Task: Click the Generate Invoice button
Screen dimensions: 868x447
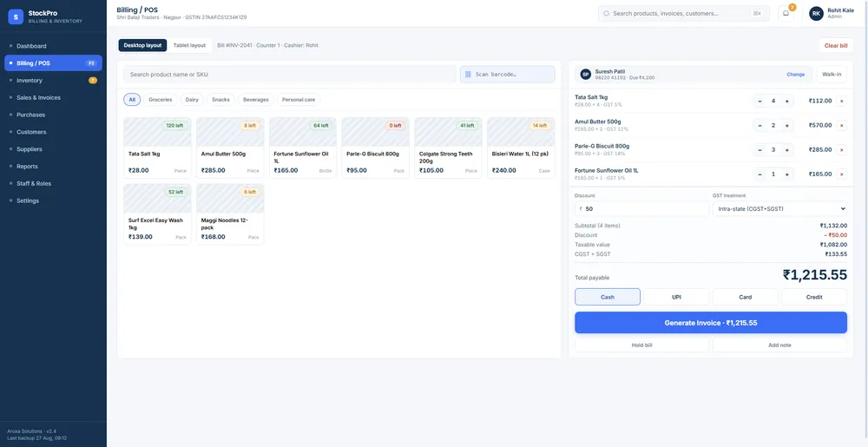Action: pyautogui.click(x=711, y=323)
